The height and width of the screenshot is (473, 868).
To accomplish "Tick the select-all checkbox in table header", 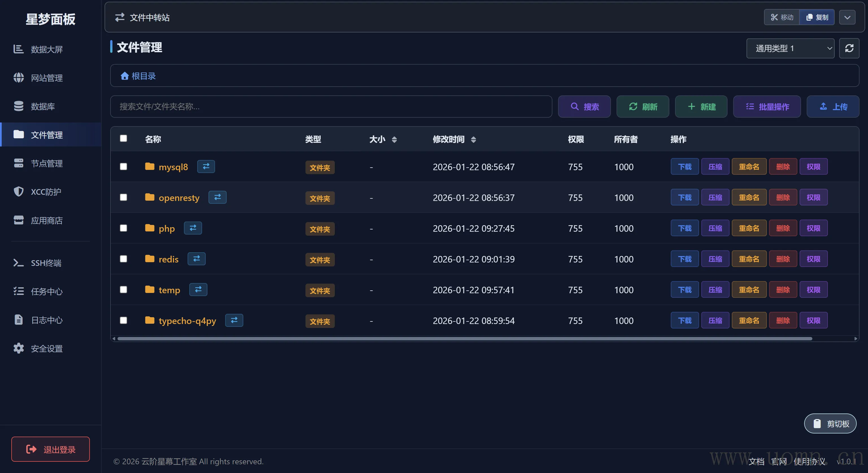I will point(124,139).
